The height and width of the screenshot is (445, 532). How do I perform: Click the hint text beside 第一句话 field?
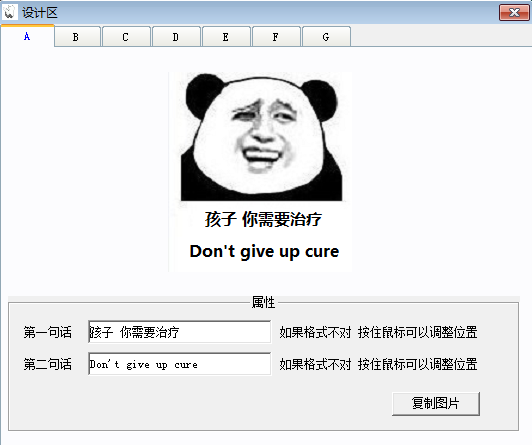(x=378, y=332)
